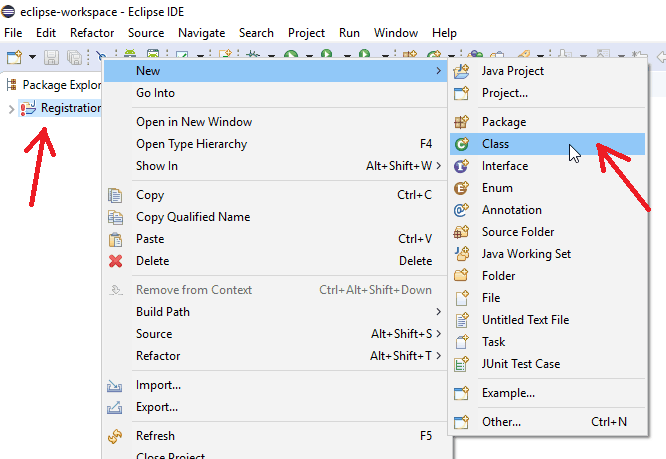Viewport: 666px width, 459px height.
Task: Open dropdown arrow next to New toolbar icon
Action: tap(32, 57)
